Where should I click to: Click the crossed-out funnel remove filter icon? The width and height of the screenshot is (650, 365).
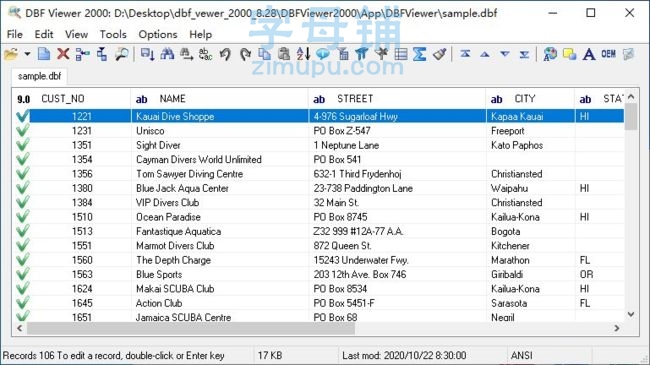pos(381,54)
